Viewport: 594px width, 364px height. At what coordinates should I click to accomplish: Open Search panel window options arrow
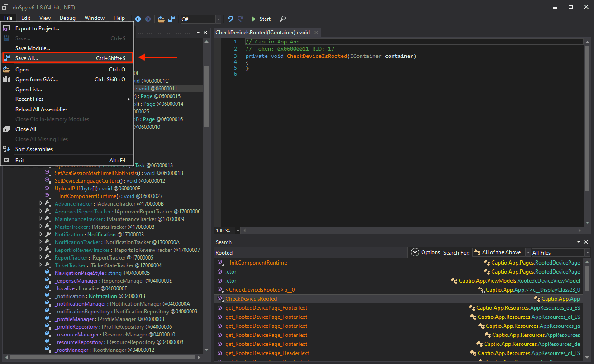pyautogui.click(x=579, y=242)
